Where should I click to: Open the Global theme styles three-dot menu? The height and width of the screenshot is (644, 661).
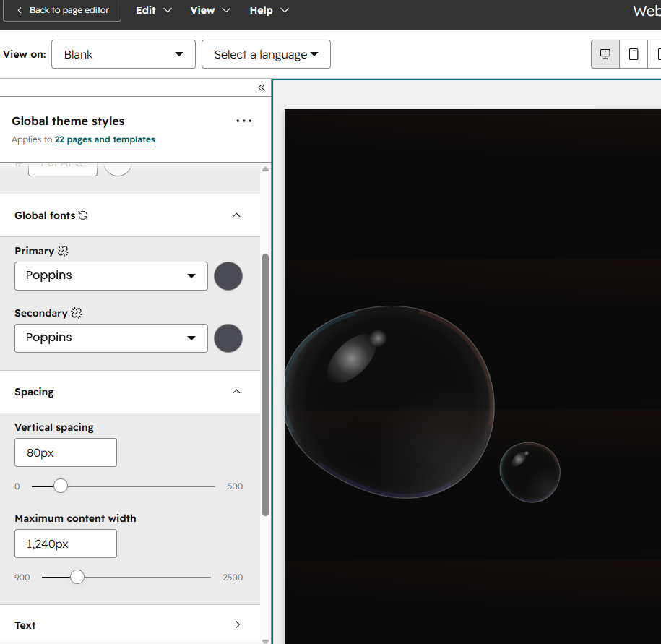243,121
